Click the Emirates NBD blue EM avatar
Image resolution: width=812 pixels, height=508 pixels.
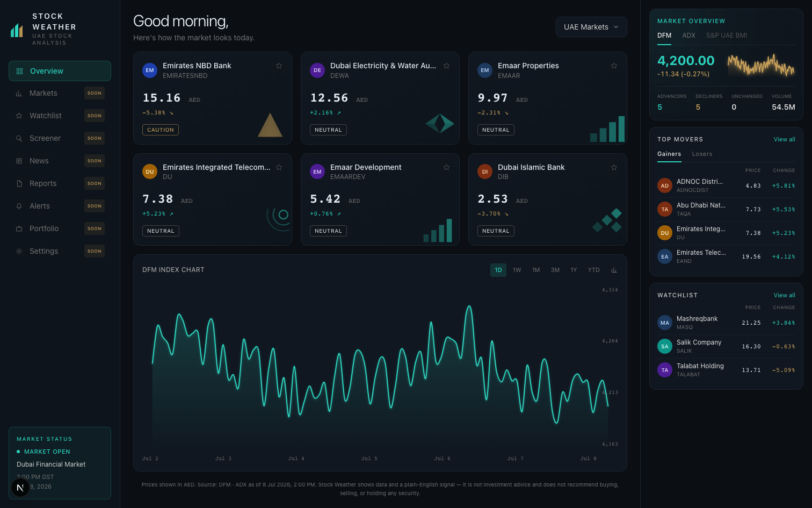click(150, 70)
